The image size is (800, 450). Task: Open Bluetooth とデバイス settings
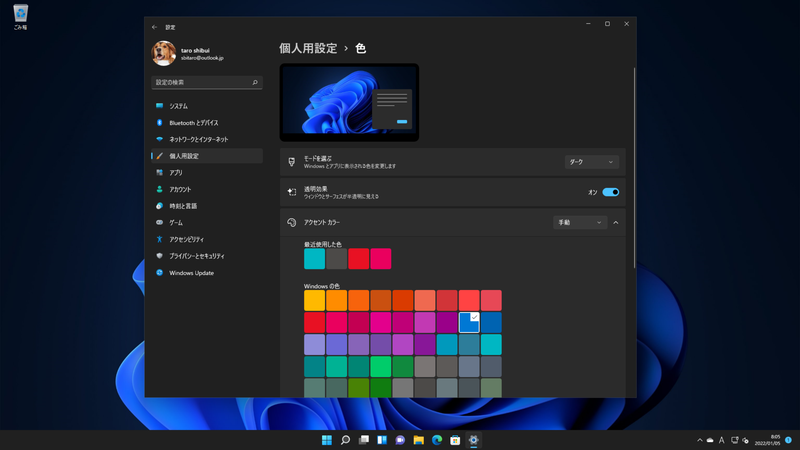coord(192,123)
